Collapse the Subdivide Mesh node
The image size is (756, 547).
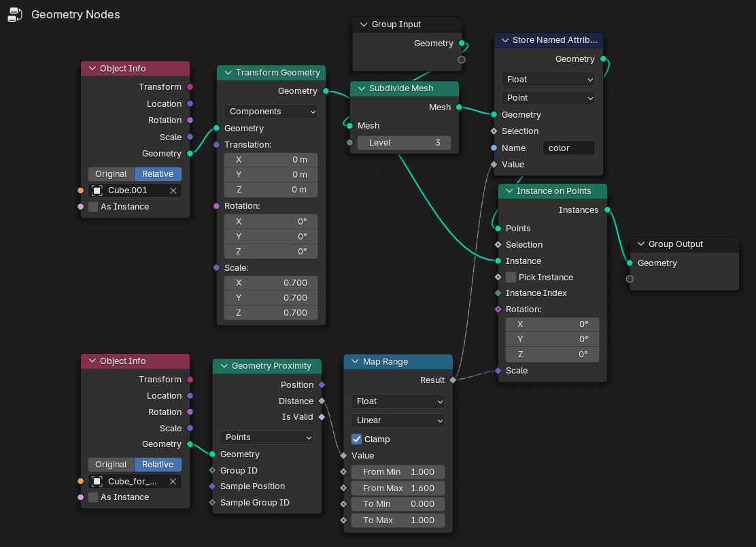pos(362,88)
